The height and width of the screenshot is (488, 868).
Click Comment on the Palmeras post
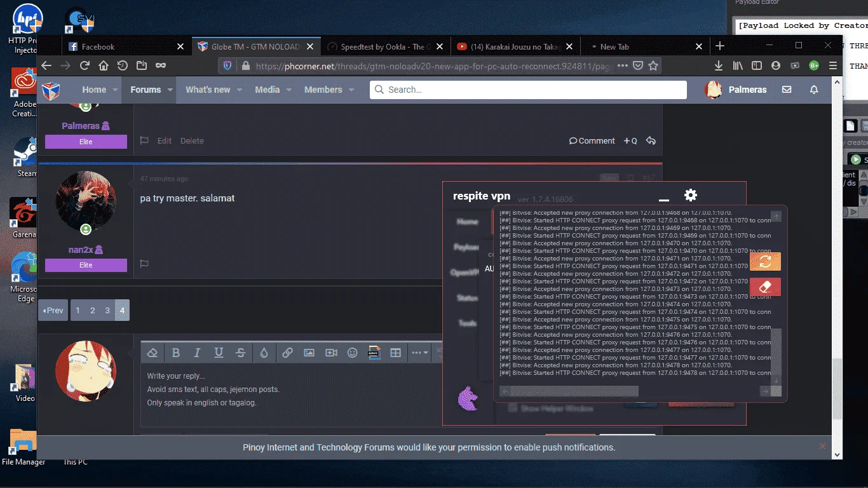(x=592, y=141)
